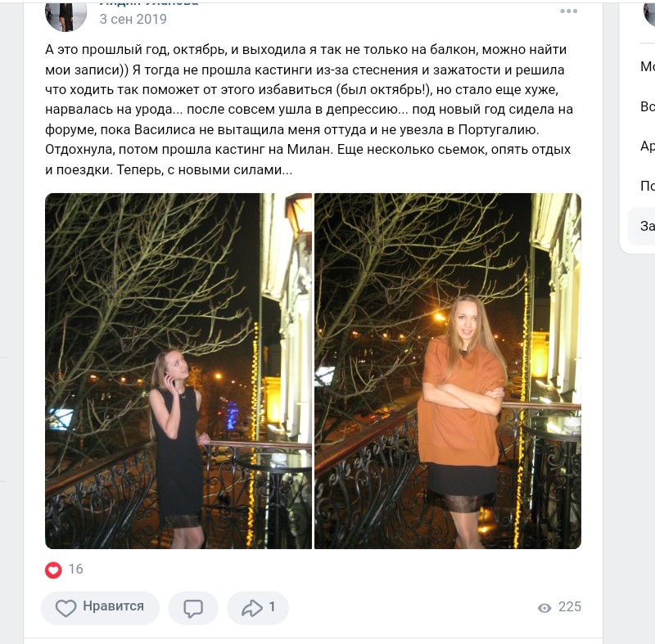Select the highlighted sidebar item "За"
Screen dimensions: 655x644
click(642, 226)
